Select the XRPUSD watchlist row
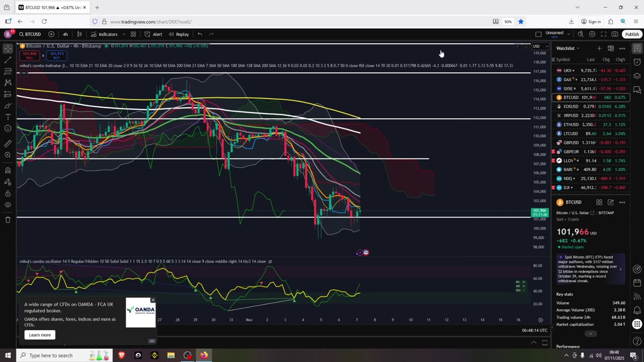 [591, 116]
